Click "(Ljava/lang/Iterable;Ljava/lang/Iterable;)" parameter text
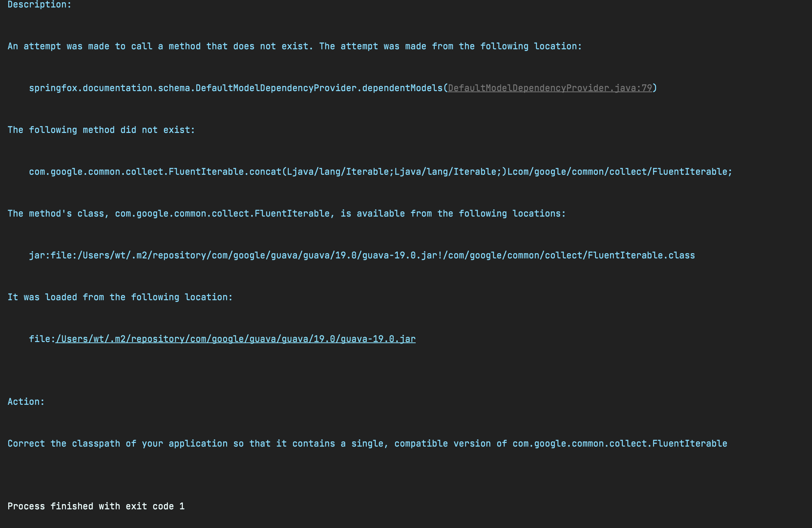This screenshot has height=528, width=812. (394, 172)
